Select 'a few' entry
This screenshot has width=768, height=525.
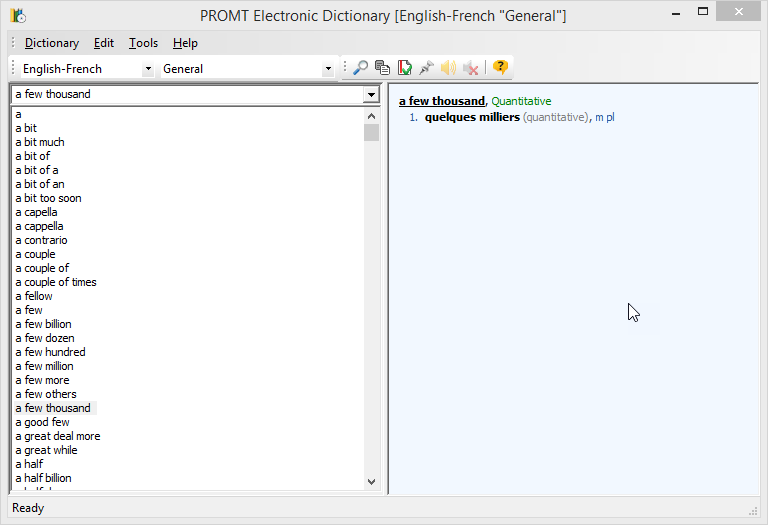(29, 310)
